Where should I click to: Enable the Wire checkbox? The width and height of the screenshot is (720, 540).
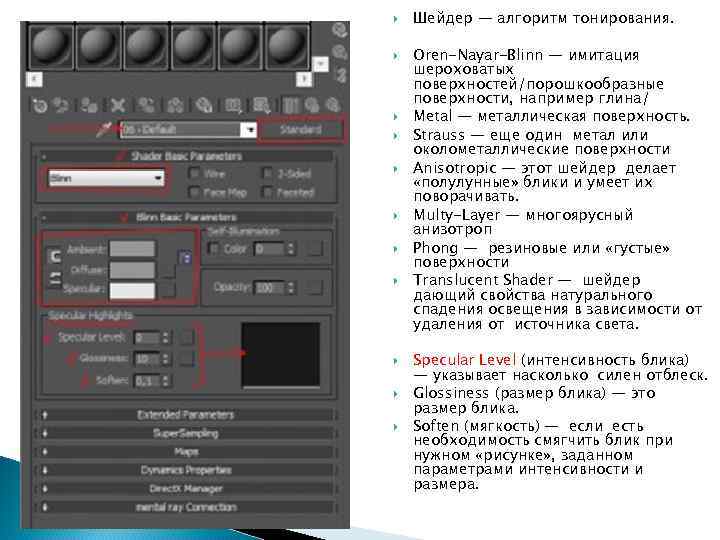point(195,174)
